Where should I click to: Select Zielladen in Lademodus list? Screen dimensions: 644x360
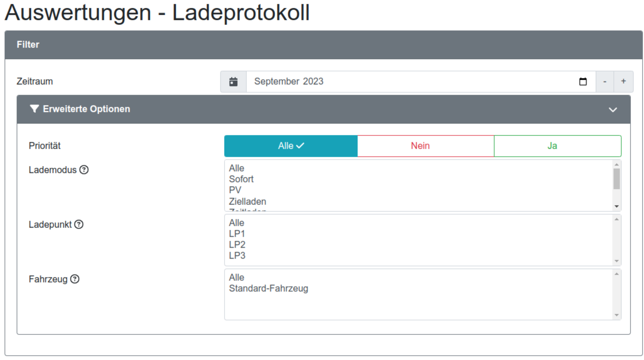(248, 201)
